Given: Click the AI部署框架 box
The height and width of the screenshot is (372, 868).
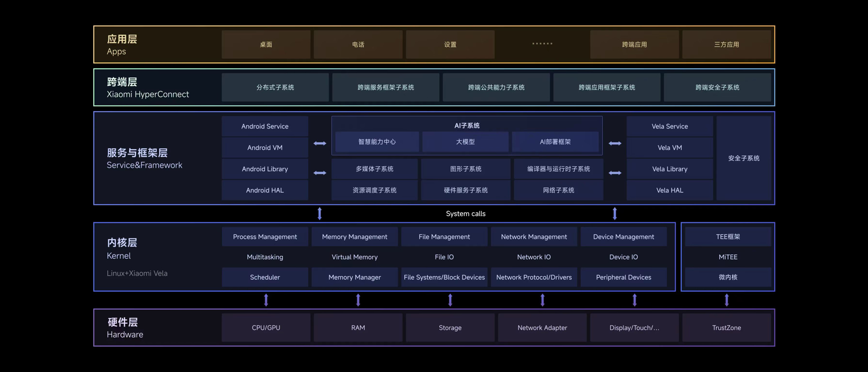Looking at the screenshot, I should (555, 142).
